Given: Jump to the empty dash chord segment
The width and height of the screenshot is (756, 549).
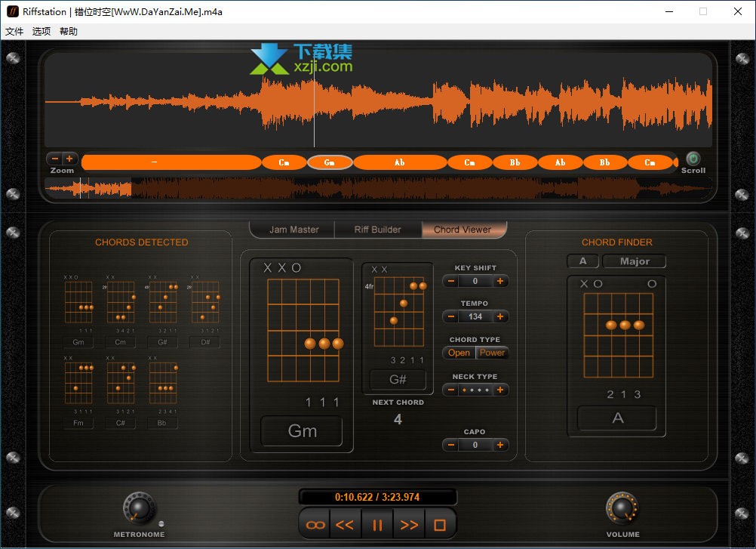Looking at the screenshot, I should (x=171, y=162).
